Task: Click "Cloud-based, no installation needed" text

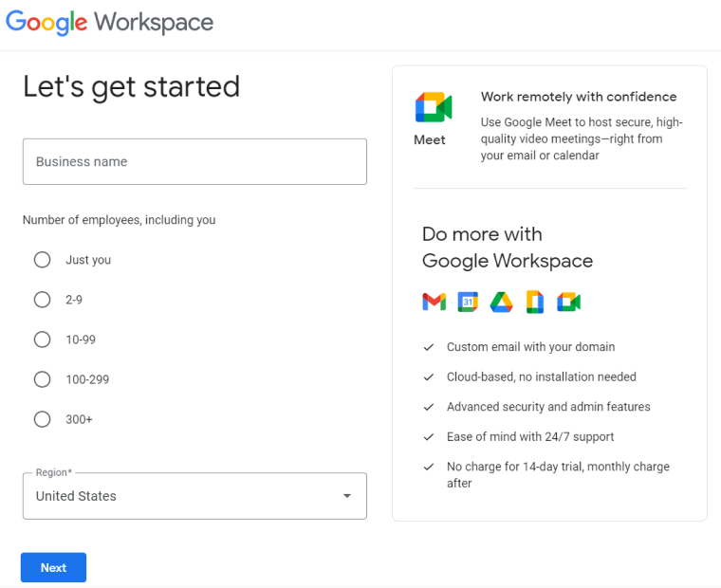Action: tap(542, 377)
